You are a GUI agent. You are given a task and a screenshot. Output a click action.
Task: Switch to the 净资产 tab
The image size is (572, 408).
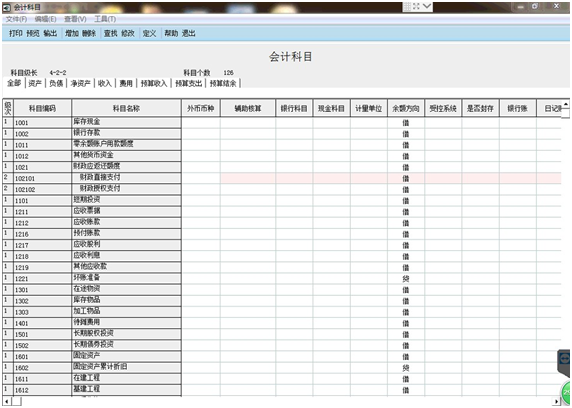81,83
